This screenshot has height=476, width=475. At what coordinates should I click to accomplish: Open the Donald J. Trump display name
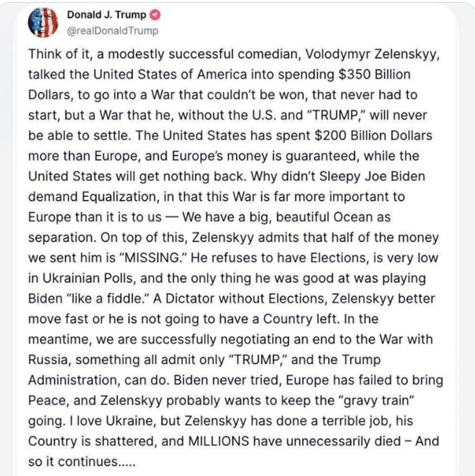point(107,15)
